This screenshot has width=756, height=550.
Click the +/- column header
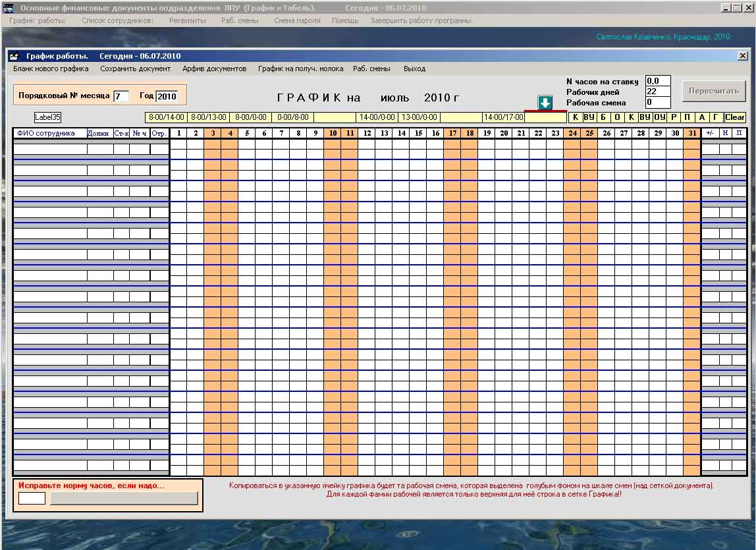710,133
